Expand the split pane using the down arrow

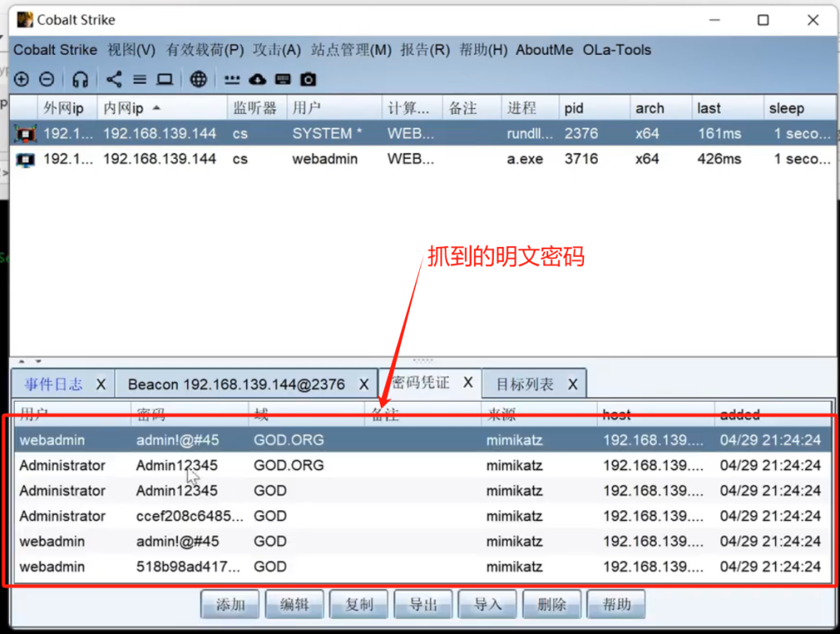coord(38,361)
